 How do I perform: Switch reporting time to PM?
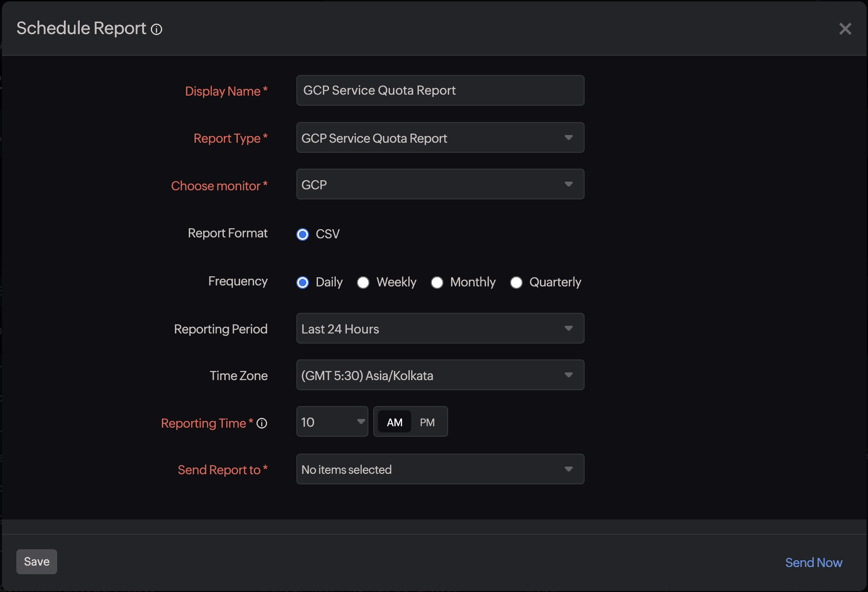click(427, 422)
